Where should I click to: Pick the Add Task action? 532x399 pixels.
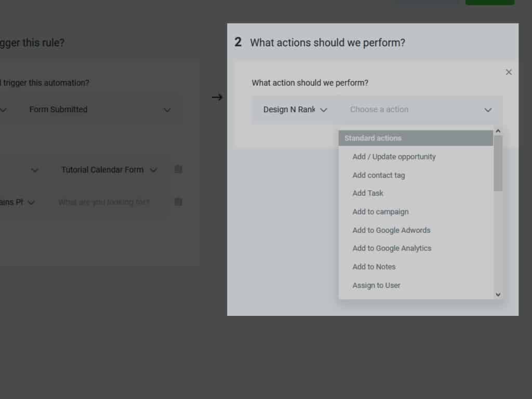click(x=368, y=193)
